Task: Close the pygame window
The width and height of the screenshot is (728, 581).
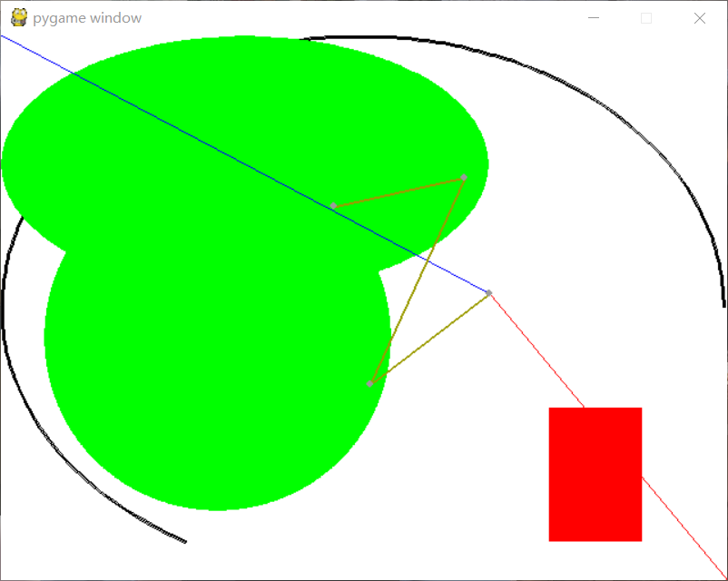Action: (700, 18)
